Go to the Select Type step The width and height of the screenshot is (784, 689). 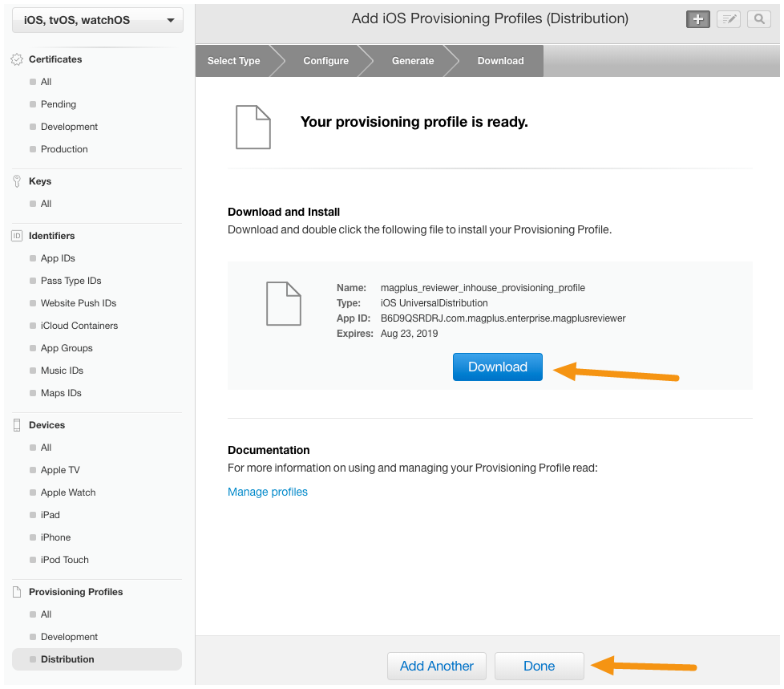(x=233, y=60)
